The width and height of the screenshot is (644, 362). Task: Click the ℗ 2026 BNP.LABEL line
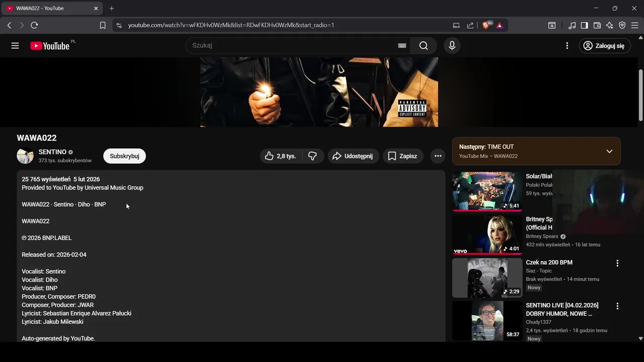coord(47,238)
